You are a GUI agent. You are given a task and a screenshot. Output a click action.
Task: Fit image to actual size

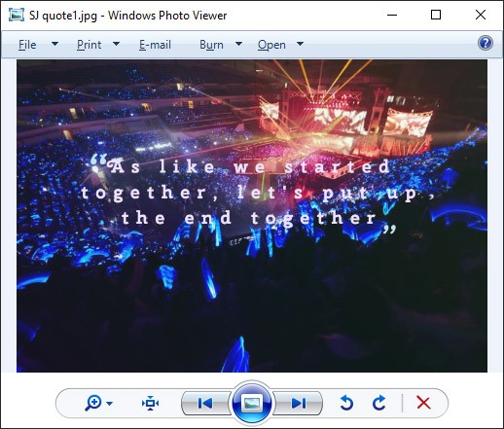(x=150, y=403)
